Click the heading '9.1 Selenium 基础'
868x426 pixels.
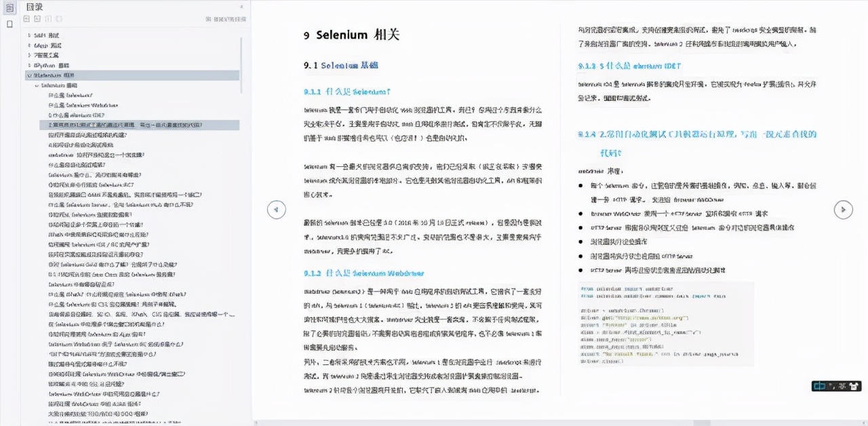click(x=341, y=66)
